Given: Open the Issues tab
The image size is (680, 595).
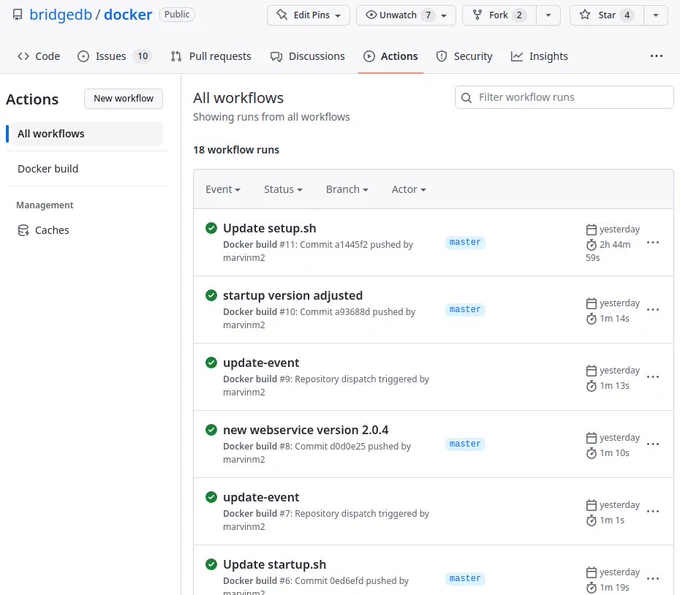Looking at the screenshot, I should click(114, 56).
